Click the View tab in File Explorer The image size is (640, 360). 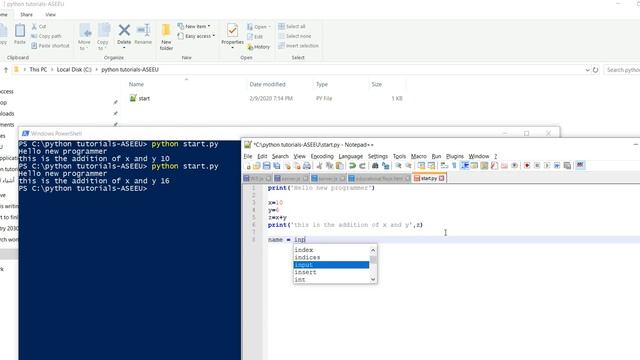50,15
